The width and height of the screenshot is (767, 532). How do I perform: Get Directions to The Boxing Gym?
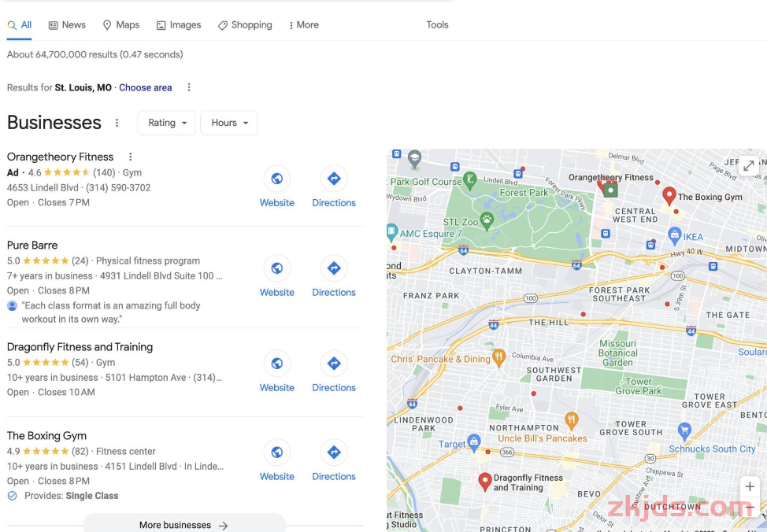coord(334,453)
